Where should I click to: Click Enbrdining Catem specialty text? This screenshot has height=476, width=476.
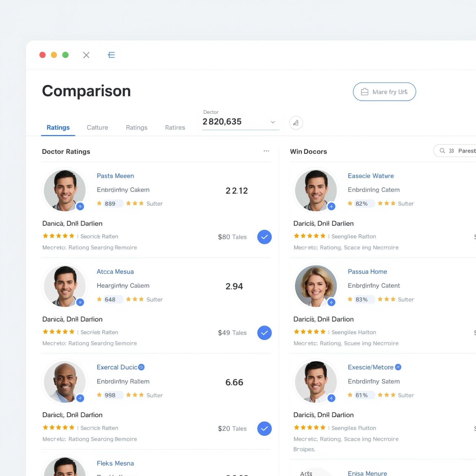click(374, 190)
